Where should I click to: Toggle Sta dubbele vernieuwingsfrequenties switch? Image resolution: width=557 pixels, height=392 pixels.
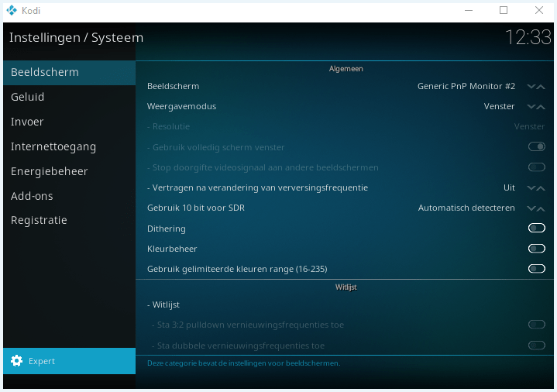(536, 345)
